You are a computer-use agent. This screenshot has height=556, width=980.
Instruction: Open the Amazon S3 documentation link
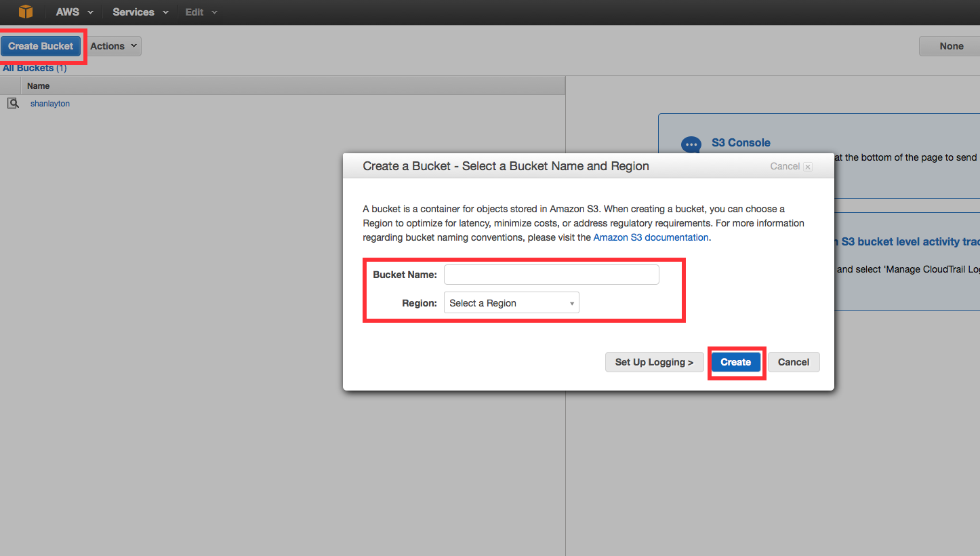[651, 237]
